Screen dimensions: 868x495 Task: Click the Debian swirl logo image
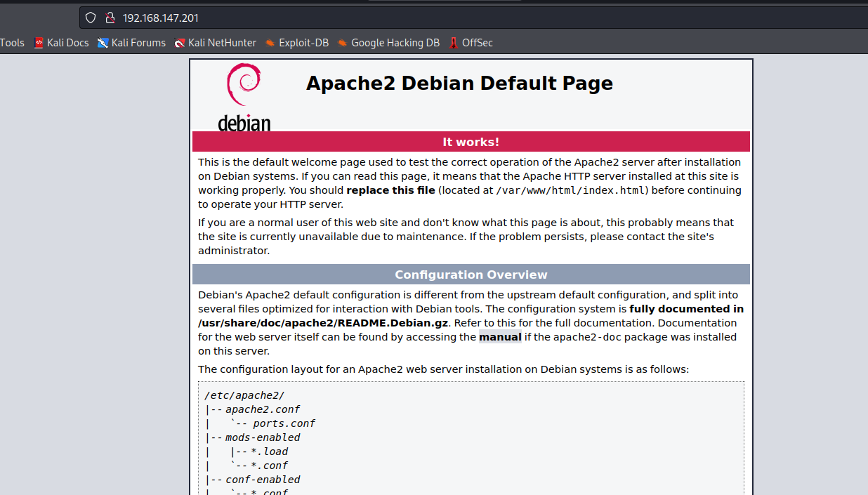pyautogui.click(x=244, y=97)
